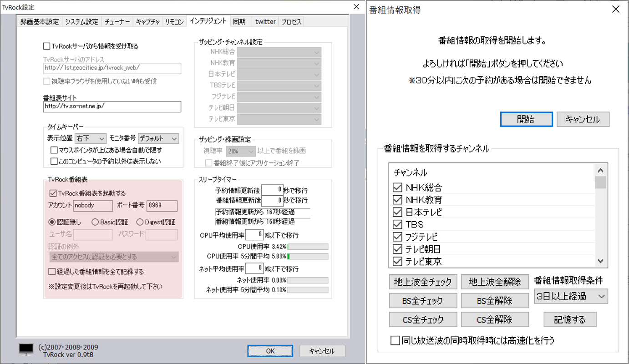Click 地上波全解除 button
629x364 pixels.
coord(495,282)
